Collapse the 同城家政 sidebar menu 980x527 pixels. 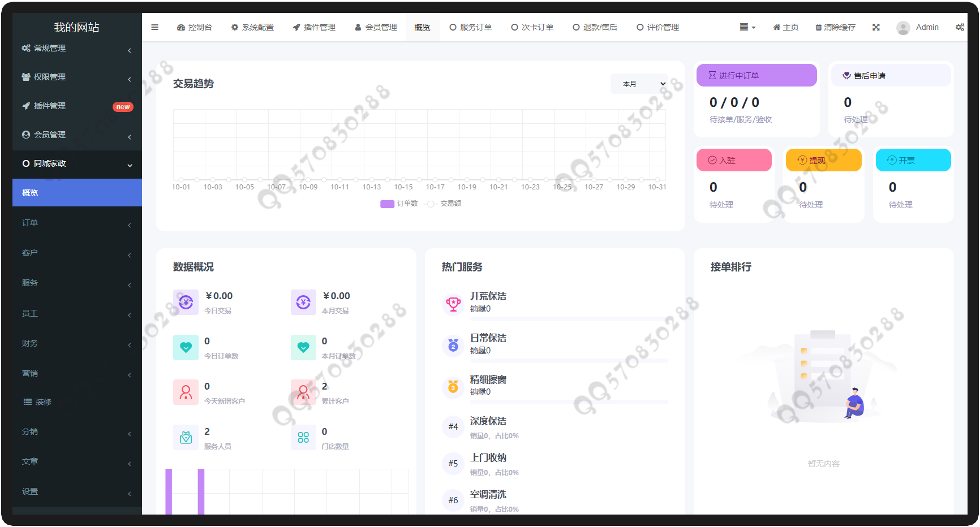pos(76,164)
